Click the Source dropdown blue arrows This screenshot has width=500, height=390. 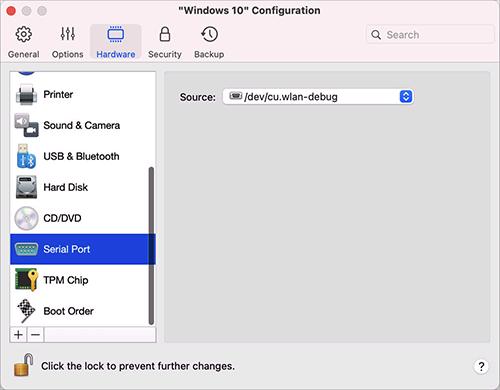(x=406, y=97)
